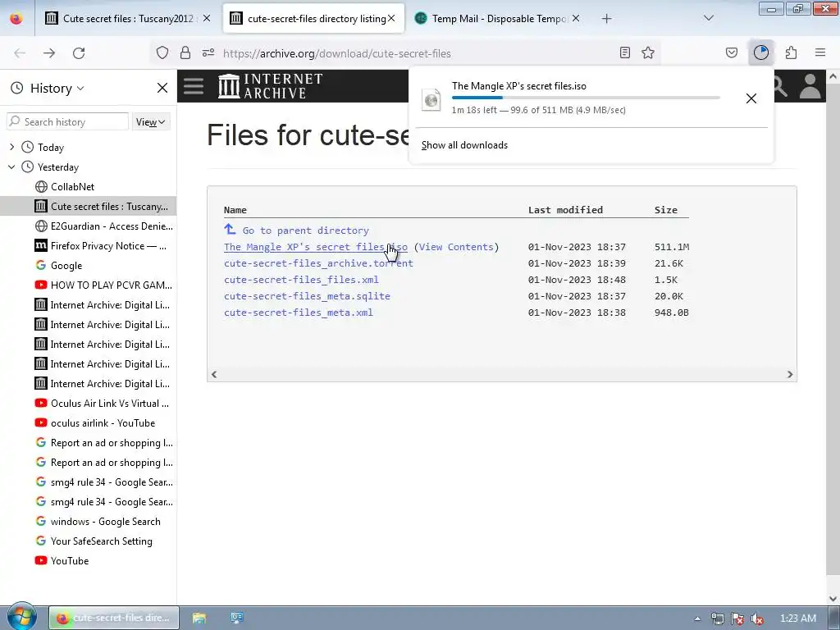Open the extensions puzzle icon
840x630 pixels.
792,53
